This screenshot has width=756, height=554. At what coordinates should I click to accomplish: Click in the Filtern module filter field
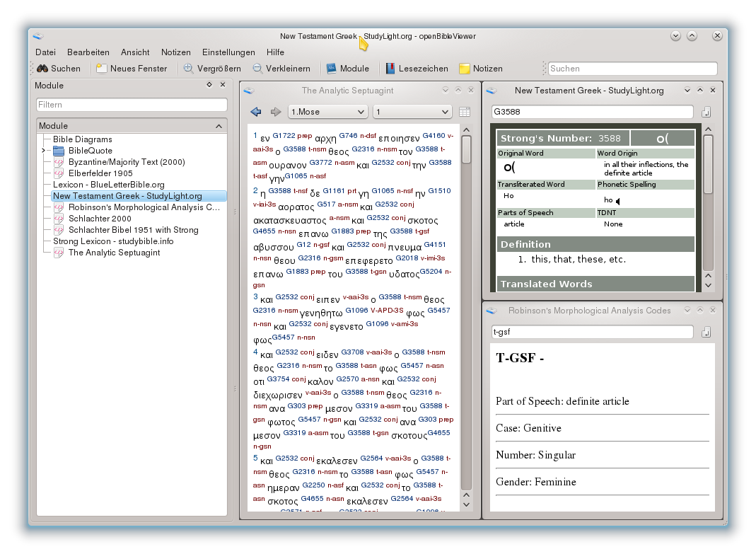tap(132, 105)
